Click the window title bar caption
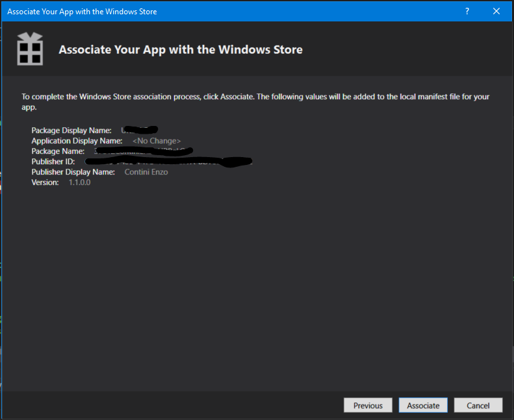 (82, 12)
